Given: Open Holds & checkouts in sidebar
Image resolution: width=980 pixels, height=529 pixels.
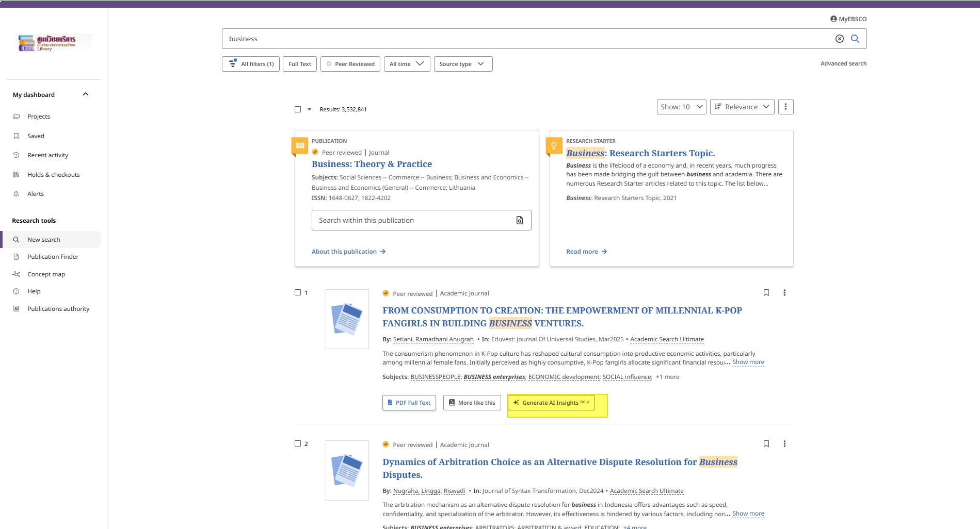Looking at the screenshot, I should 54,175.
